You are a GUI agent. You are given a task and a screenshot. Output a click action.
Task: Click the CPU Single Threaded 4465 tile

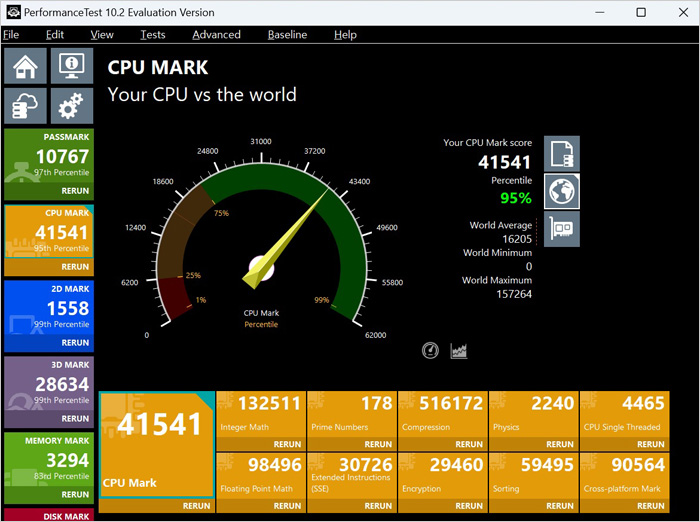[x=625, y=415]
